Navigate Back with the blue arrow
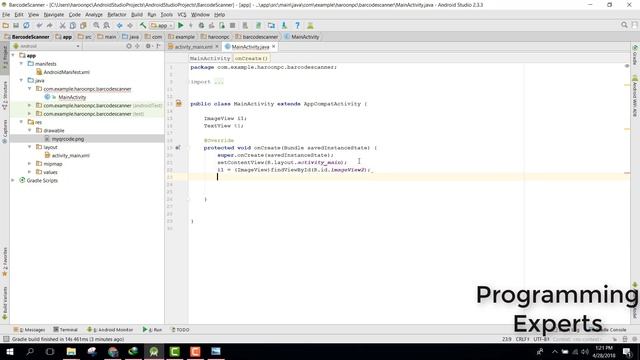Viewport: 640px width, 360px height. (120, 25)
